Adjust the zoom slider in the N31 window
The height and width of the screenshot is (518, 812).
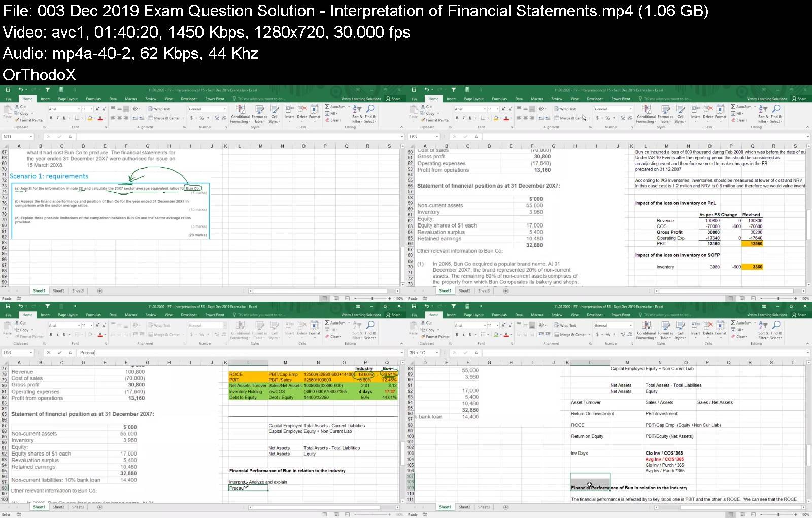point(372,298)
